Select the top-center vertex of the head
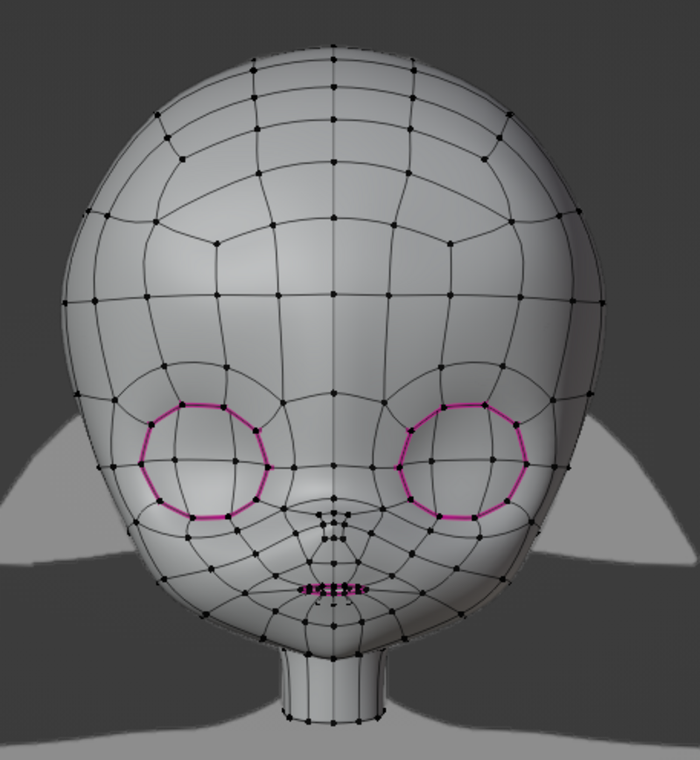The width and height of the screenshot is (700, 760). [332, 46]
